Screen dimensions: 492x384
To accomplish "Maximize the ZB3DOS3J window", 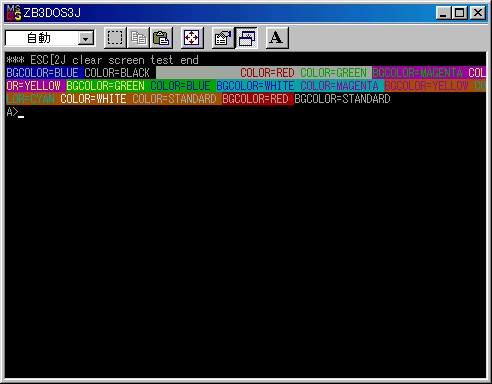I will [x=459, y=13].
